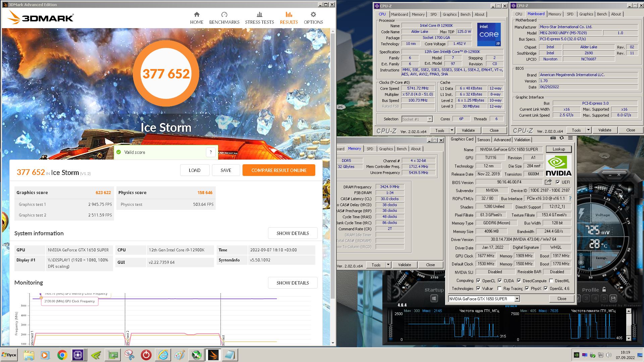Open Tools dropdown arrow in CPU-Z Memory window

(x=388, y=265)
